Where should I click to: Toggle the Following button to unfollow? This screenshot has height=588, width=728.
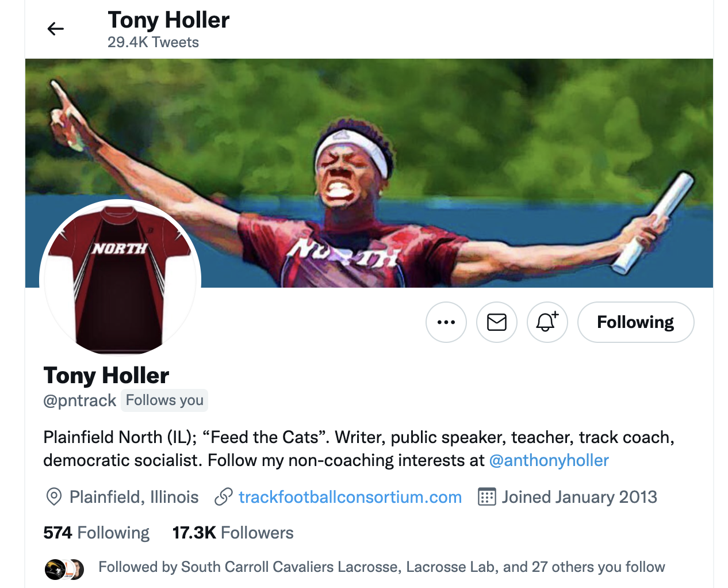pyautogui.click(x=635, y=322)
